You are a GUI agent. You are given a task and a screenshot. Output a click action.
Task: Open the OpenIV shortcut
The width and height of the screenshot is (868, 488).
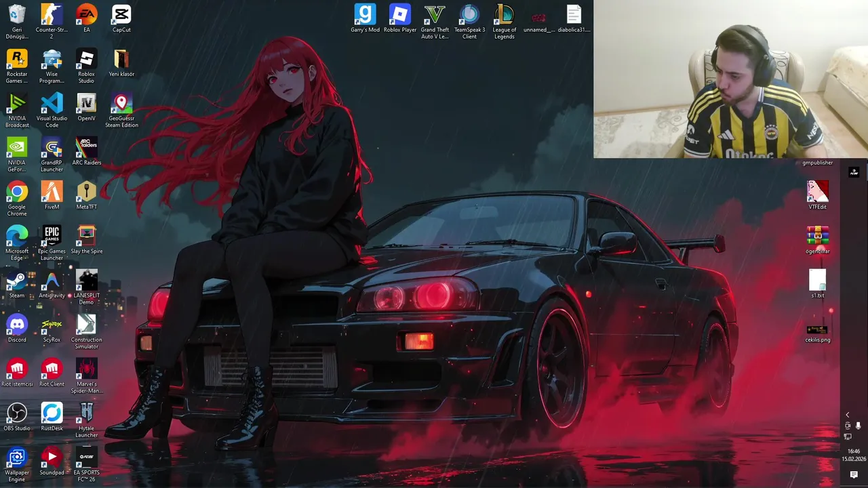point(87,107)
